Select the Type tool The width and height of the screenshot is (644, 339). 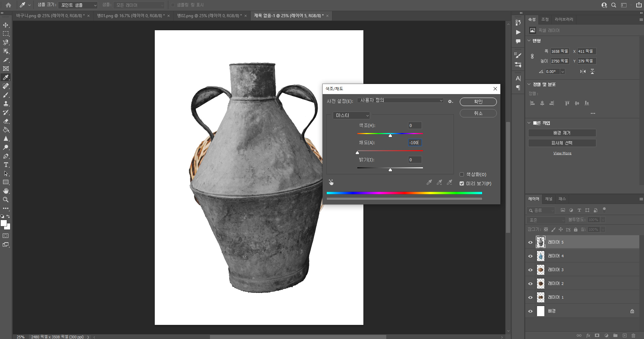click(6, 165)
